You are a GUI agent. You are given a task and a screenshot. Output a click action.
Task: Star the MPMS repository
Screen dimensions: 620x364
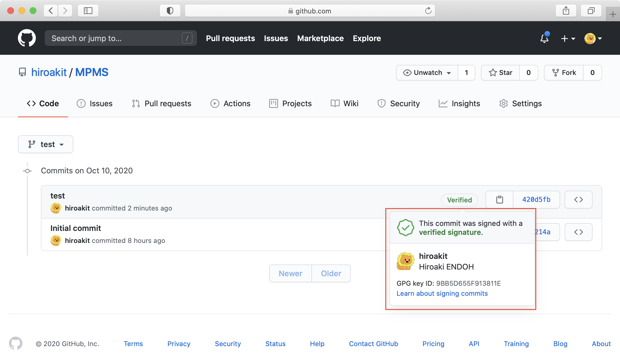click(501, 73)
